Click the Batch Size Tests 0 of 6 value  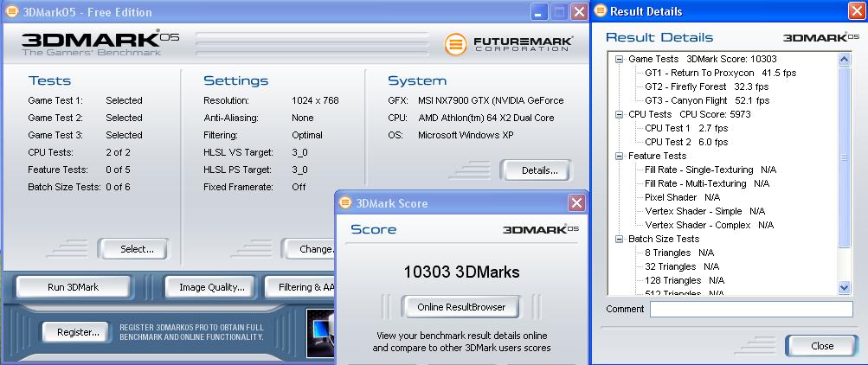[x=118, y=187]
